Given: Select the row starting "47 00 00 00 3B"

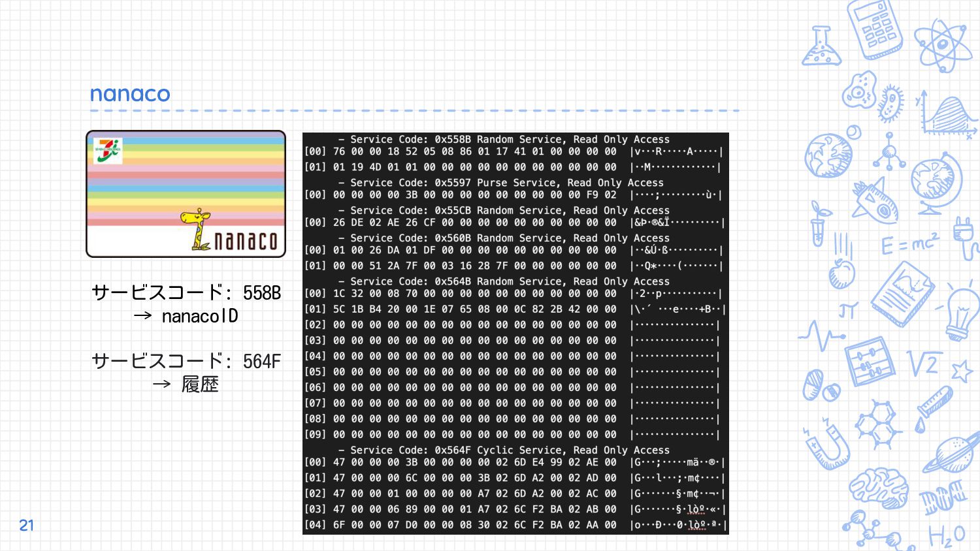Looking at the screenshot, I should 514,462.
